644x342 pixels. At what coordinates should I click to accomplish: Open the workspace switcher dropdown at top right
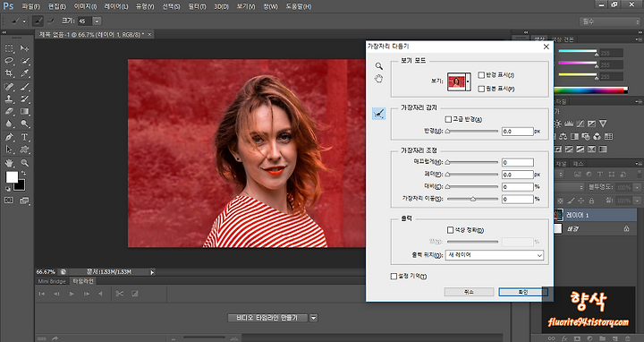609,21
